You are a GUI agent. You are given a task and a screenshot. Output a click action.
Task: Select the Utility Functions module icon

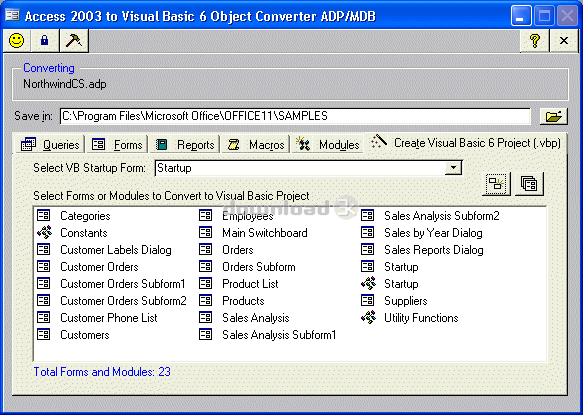point(368,317)
